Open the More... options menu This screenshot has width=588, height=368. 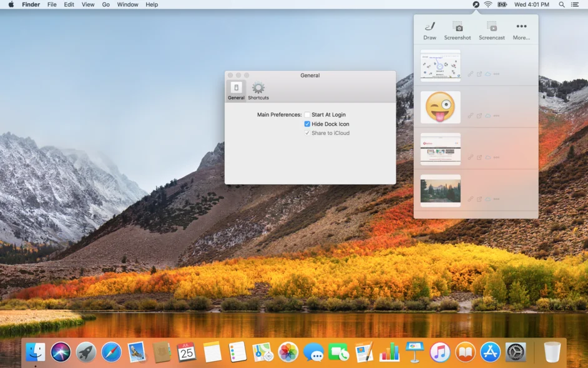[x=521, y=30]
